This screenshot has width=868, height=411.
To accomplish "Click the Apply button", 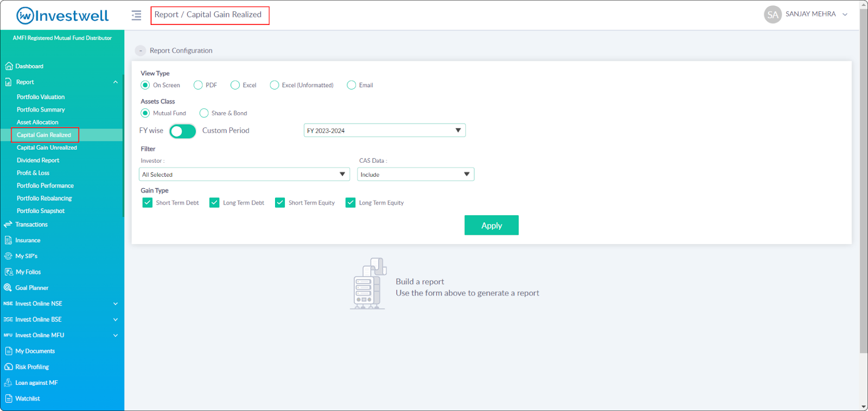I will pos(492,226).
